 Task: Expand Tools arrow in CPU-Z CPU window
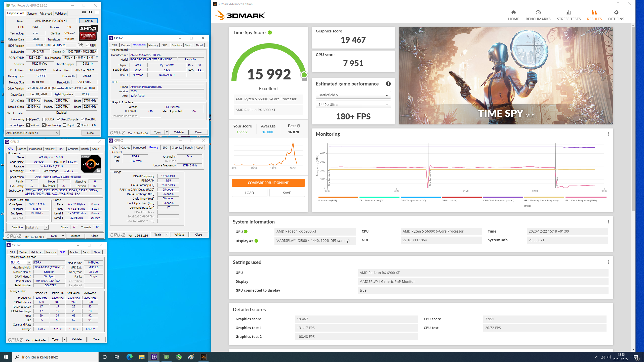[x=63, y=236]
